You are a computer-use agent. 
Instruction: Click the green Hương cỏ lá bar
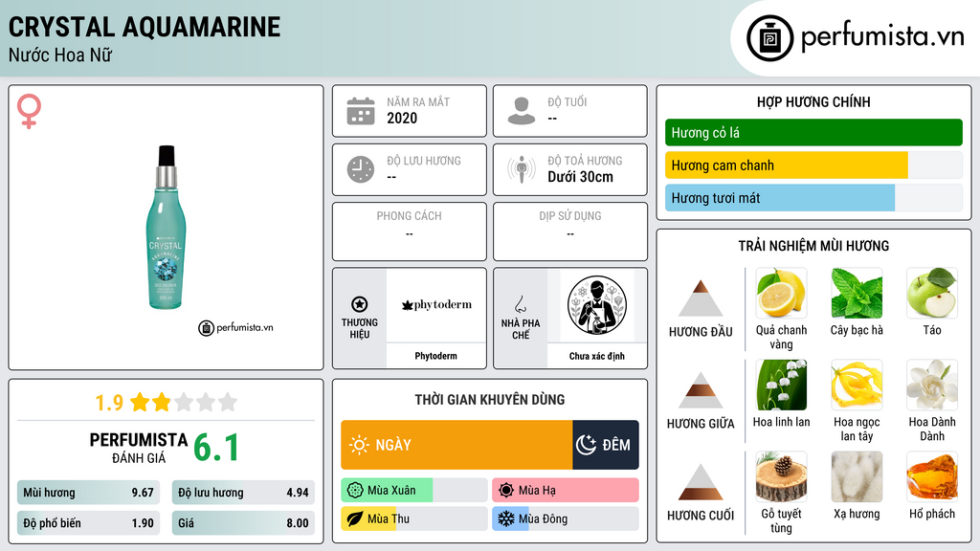813,132
